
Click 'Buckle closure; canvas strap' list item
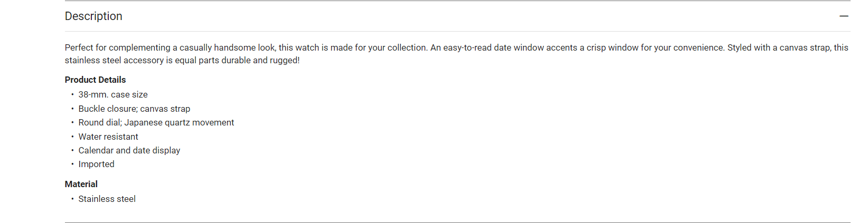pyautogui.click(x=134, y=109)
